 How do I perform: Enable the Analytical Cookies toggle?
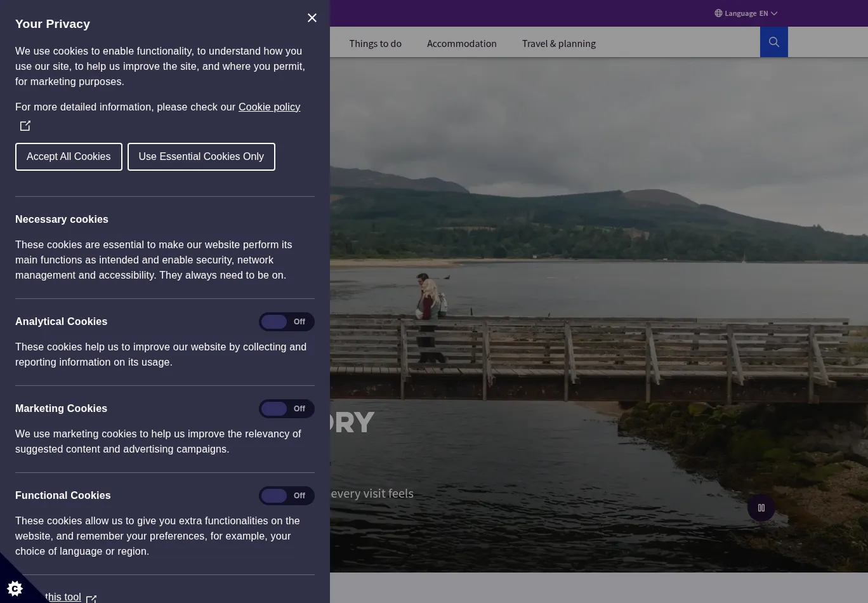(286, 322)
